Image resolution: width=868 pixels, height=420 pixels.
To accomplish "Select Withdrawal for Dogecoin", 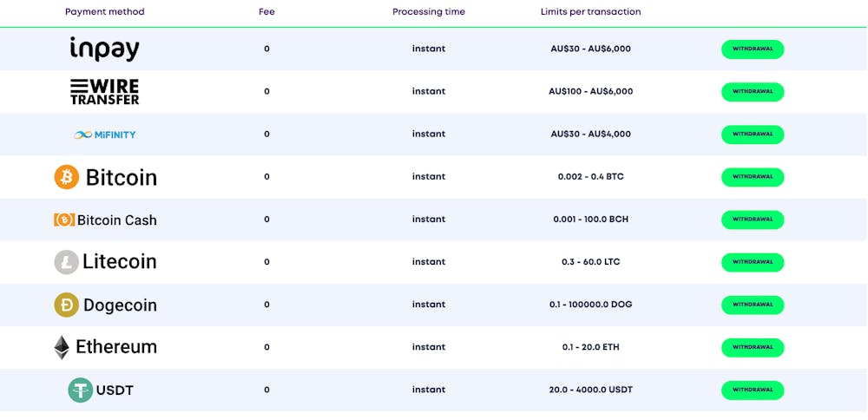I will click(753, 305).
